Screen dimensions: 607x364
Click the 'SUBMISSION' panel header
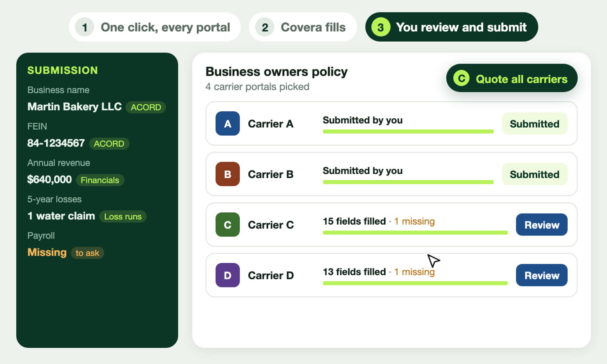tap(63, 70)
